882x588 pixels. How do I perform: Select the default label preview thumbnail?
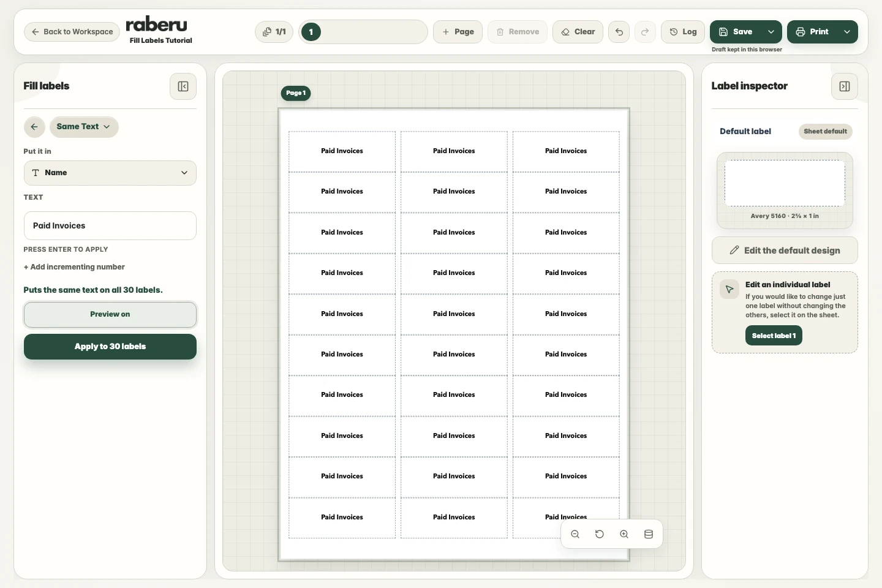(x=785, y=183)
